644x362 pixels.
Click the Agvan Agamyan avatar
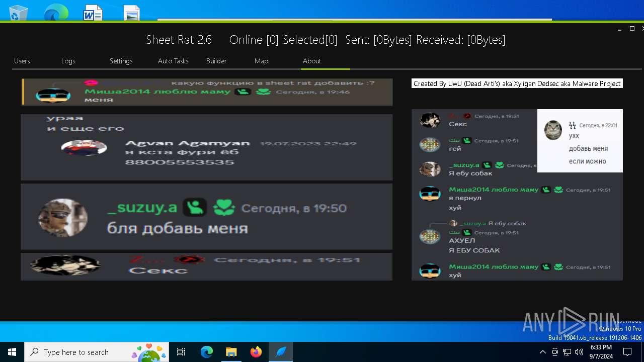pos(84,147)
